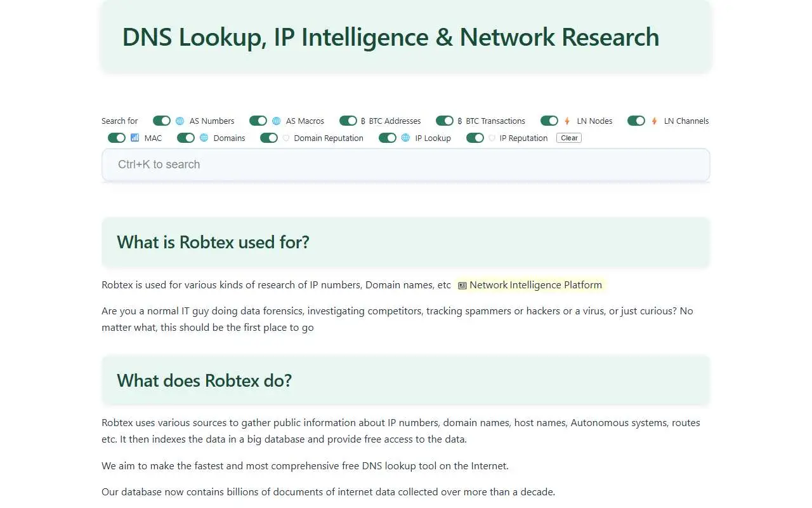The width and height of the screenshot is (812, 508).
Task: Disable the AS Macros search switch
Action: click(x=258, y=121)
